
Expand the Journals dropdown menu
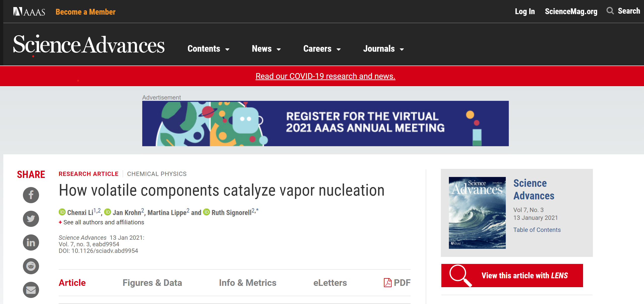coord(383,49)
